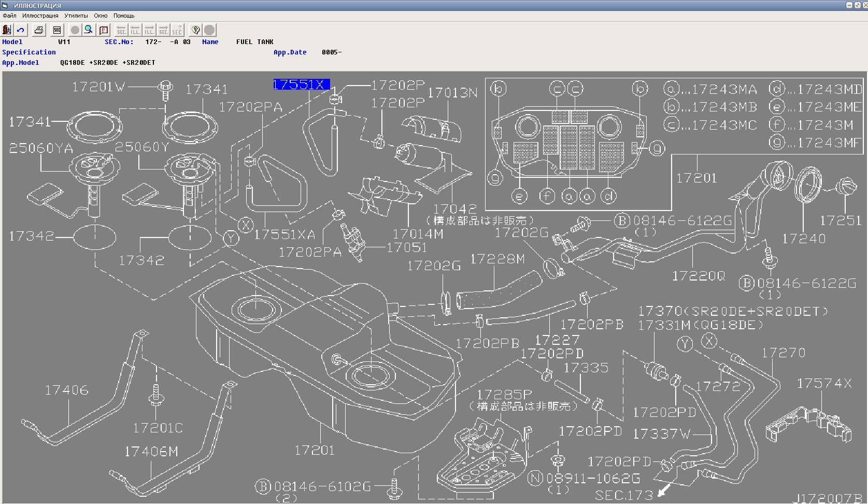Open the Окно menu
Viewport: 868px width, 504px height.
click(101, 16)
